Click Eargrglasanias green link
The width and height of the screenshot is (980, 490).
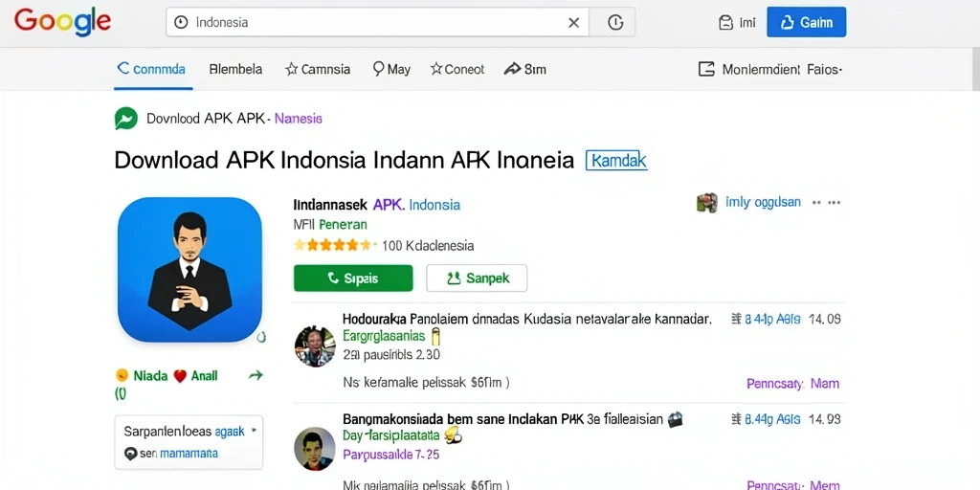(384, 337)
